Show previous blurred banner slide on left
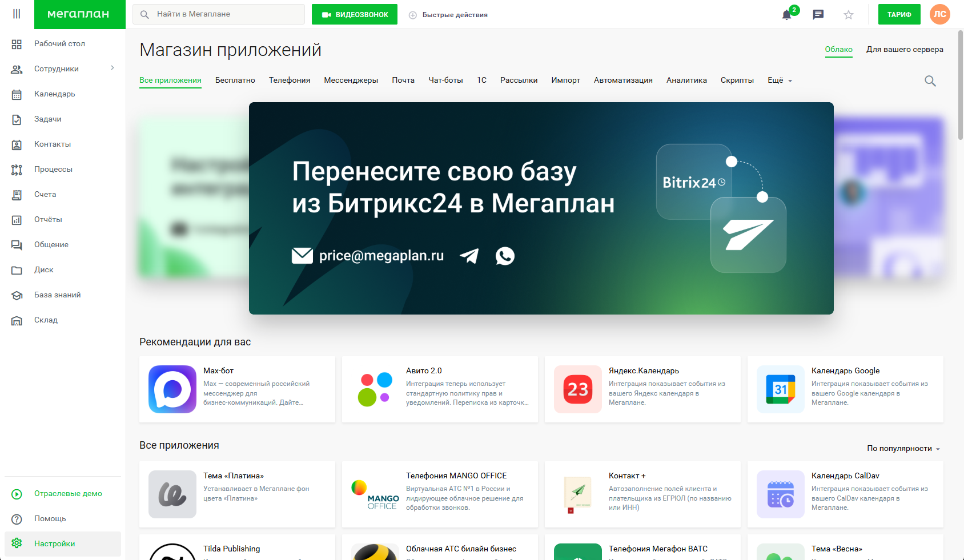The height and width of the screenshot is (560, 964). click(x=193, y=197)
